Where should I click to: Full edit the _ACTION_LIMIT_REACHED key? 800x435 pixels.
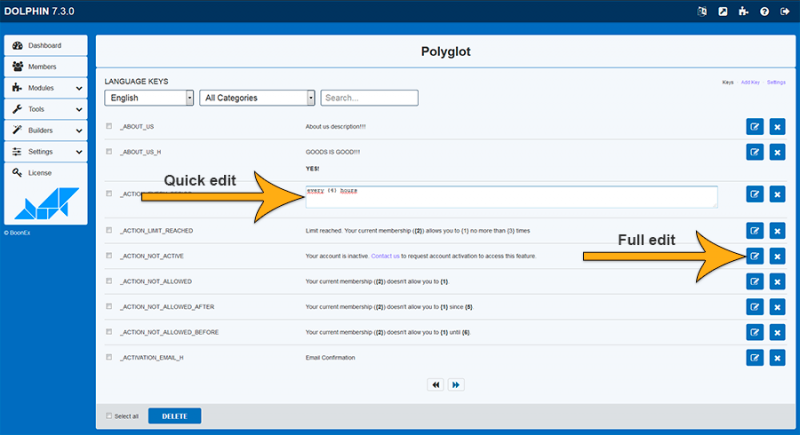tap(755, 231)
